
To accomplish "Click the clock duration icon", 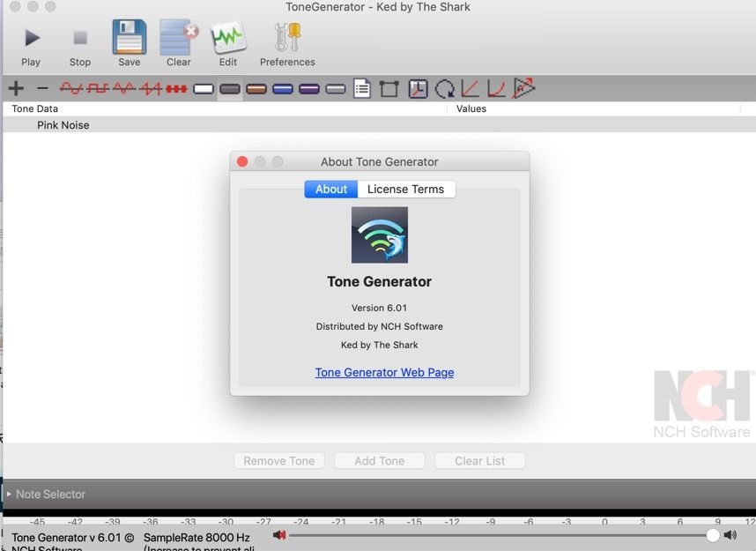I will (418, 89).
